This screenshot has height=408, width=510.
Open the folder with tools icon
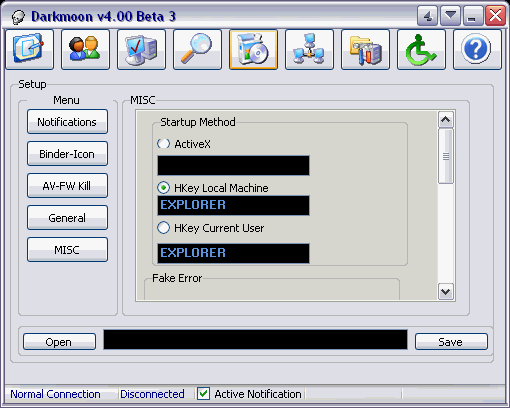tap(366, 49)
